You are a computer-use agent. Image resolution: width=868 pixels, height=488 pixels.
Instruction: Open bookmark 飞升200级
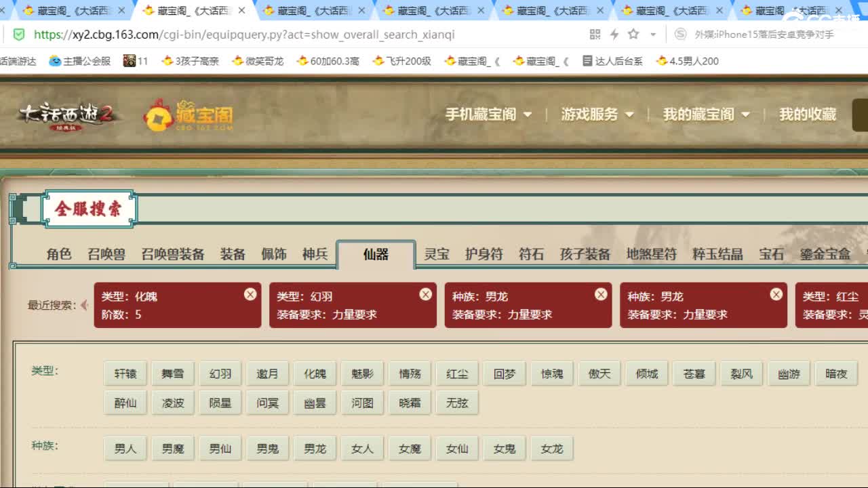coord(402,61)
